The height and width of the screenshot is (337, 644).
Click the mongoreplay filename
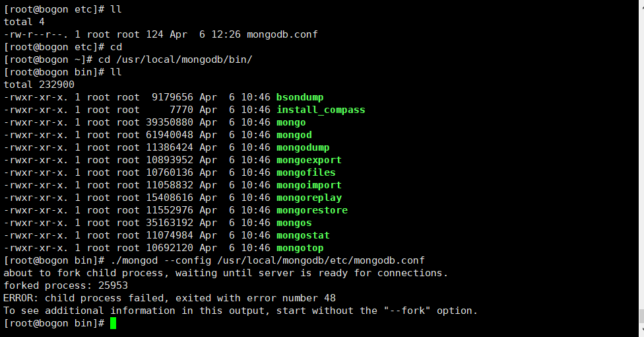pos(309,198)
